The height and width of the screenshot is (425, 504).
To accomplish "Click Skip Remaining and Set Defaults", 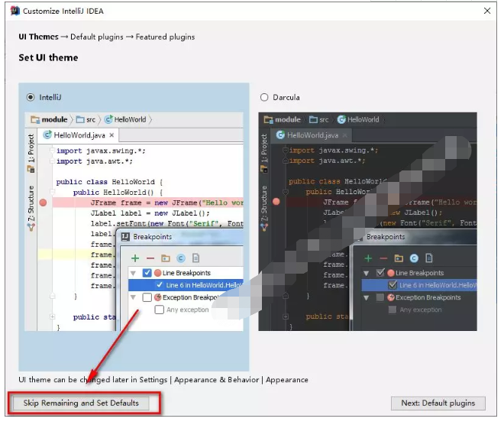I will coord(81,403).
